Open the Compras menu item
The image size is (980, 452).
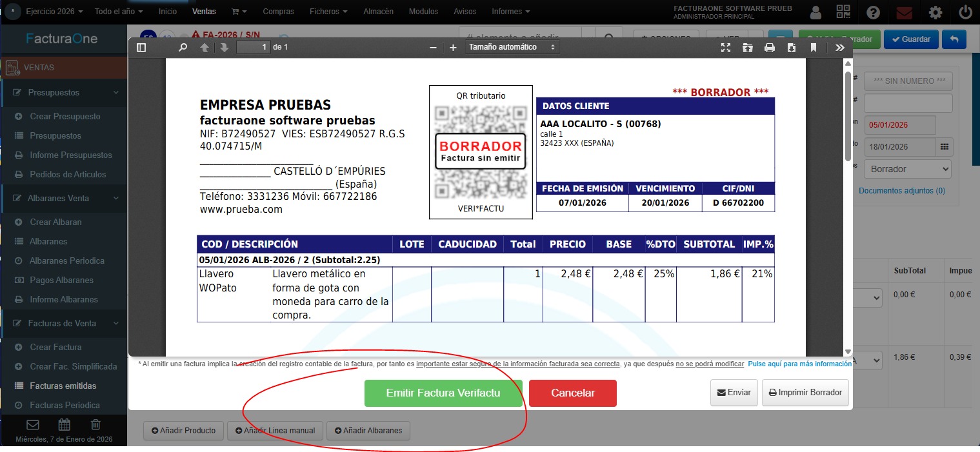[x=279, y=12]
